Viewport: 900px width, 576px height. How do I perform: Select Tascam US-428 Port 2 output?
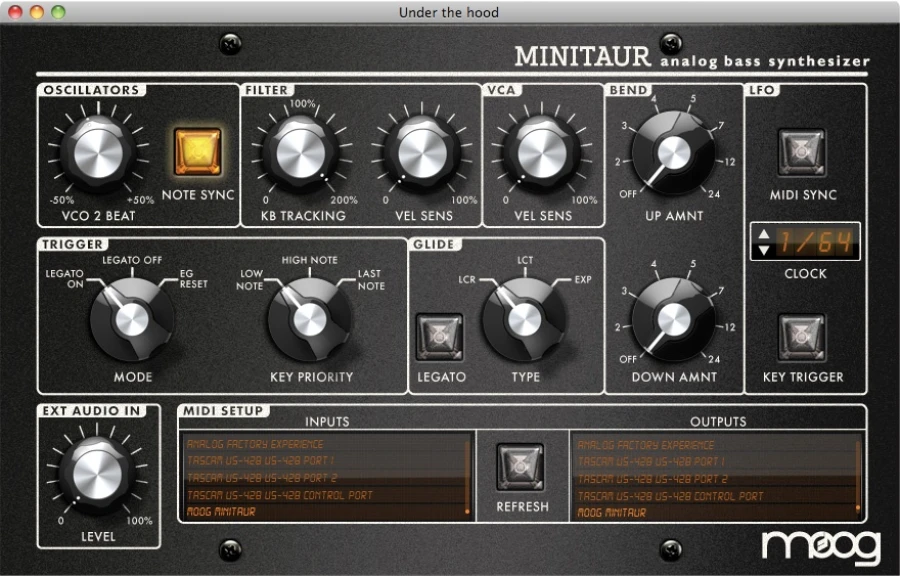[716, 478]
